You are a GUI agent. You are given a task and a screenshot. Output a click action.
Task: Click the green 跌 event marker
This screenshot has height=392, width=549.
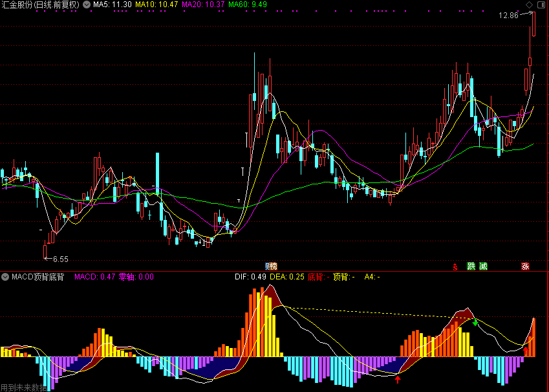(x=471, y=266)
